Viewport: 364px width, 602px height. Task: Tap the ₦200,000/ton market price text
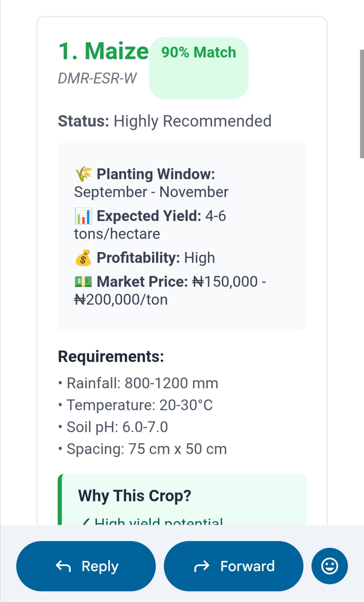(121, 299)
